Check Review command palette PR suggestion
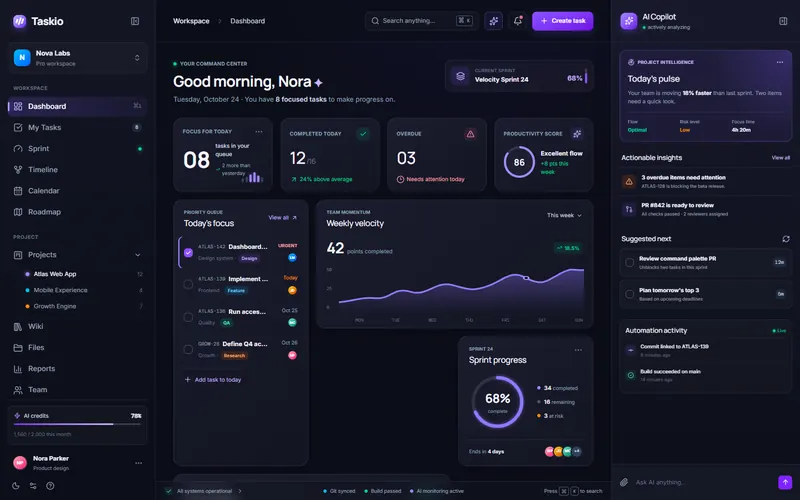Viewport: 800px width, 500px height. point(630,262)
